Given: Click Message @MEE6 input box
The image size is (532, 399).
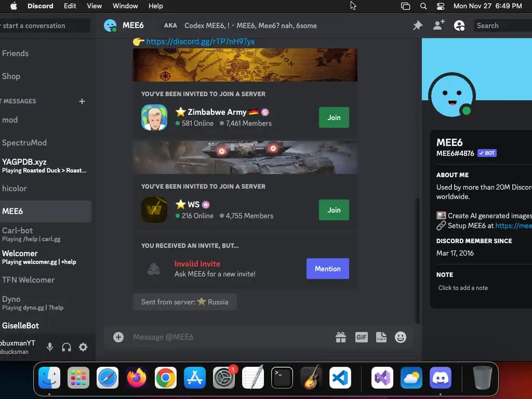Looking at the screenshot, I should 231,337.
